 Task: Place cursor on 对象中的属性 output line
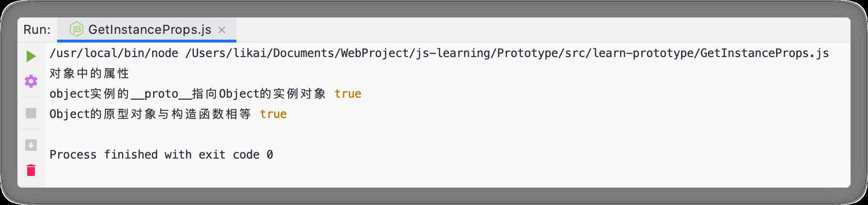(x=90, y=73)
